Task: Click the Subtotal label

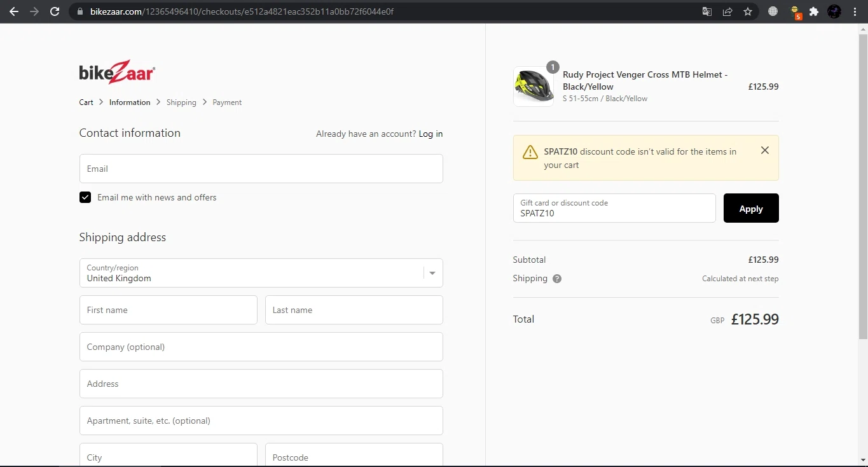Action: point(529,260)
